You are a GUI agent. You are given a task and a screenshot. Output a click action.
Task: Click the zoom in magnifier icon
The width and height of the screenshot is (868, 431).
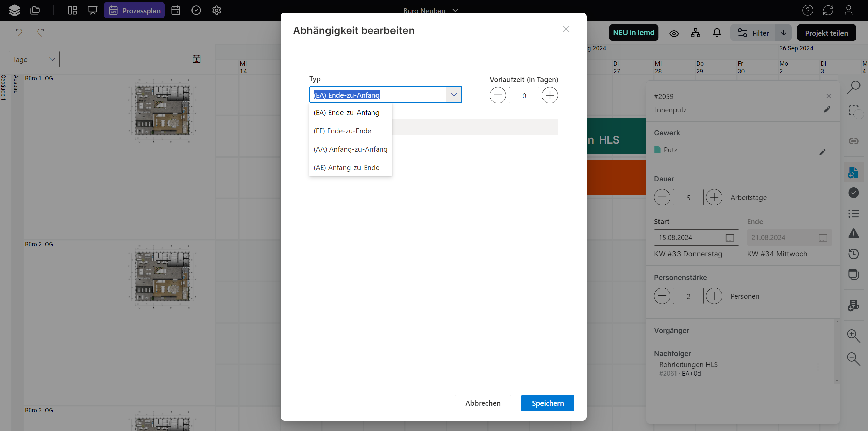[x=854, y=336]
